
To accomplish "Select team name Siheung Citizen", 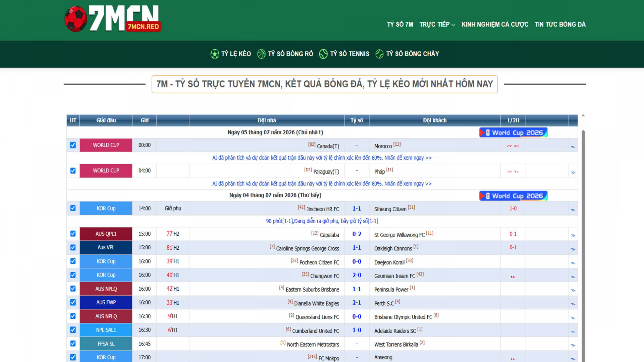I will (x=390, y=209).
